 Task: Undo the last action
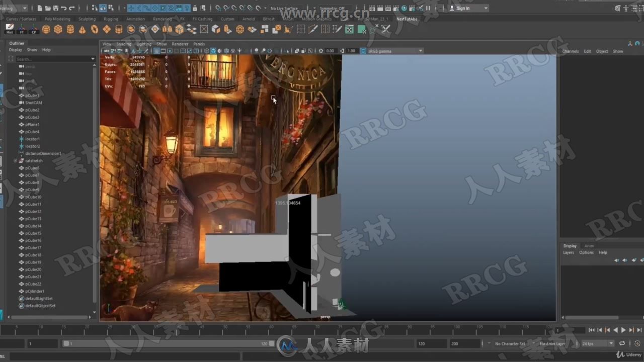[x=63, y=8]
